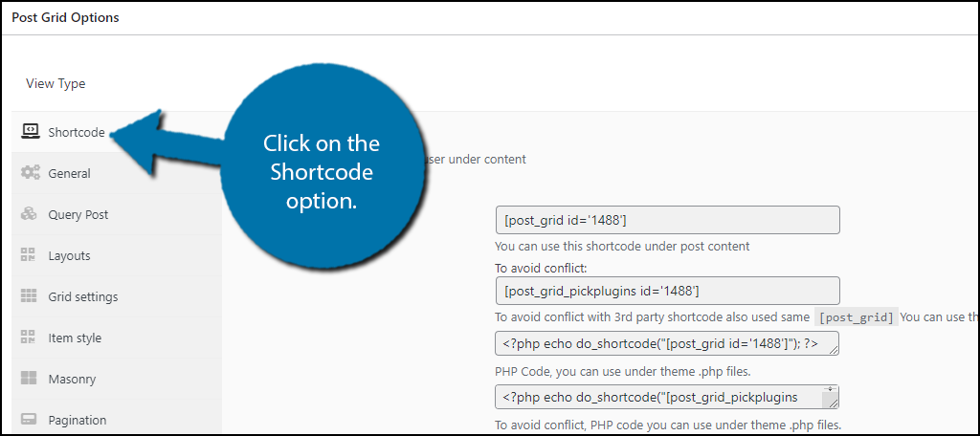Open the Shortcode tab

click(x=77, y=132)
